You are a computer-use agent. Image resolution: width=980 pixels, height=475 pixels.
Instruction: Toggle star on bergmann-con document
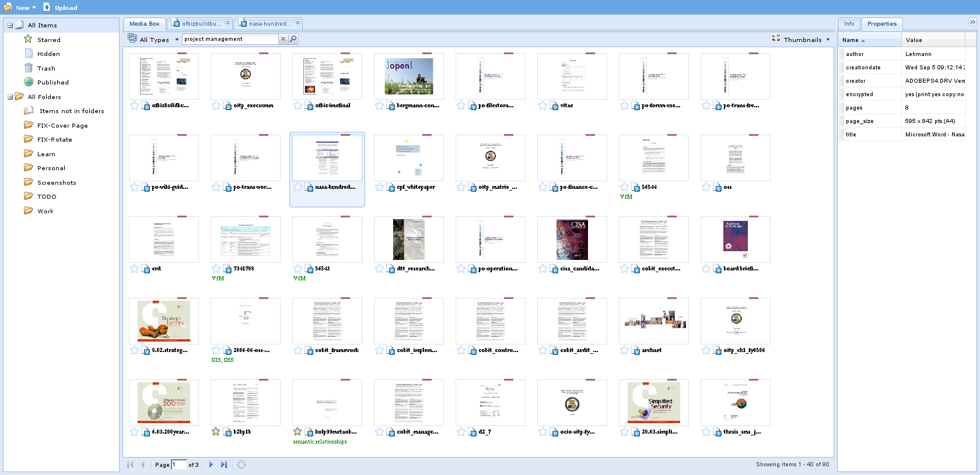[380, 105]
